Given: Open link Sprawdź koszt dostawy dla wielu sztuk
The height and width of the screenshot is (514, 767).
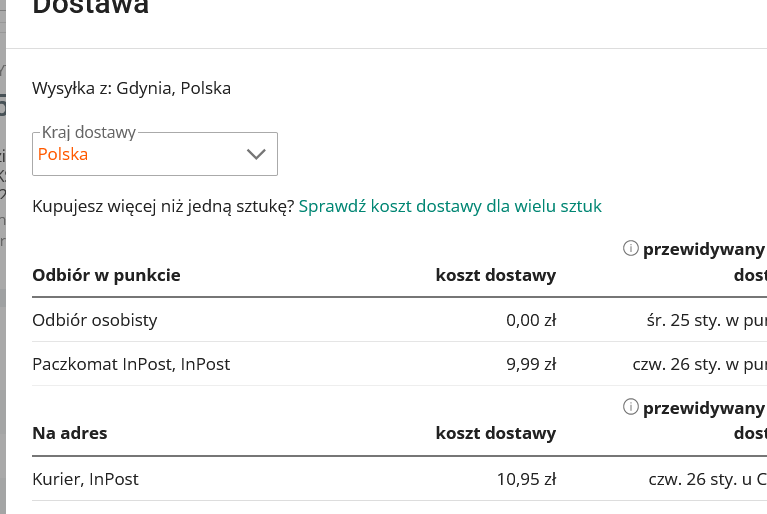Looking at the screenshot, I should point(450,206).
